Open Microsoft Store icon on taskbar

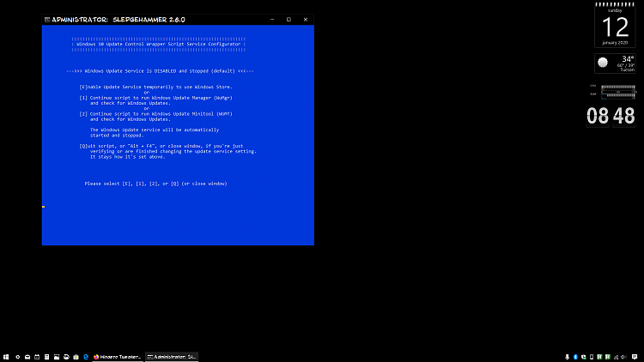[76, 357]
